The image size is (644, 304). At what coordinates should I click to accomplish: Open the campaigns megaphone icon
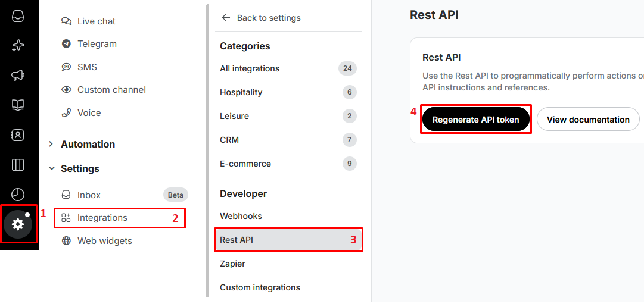(x=18, y=76)
